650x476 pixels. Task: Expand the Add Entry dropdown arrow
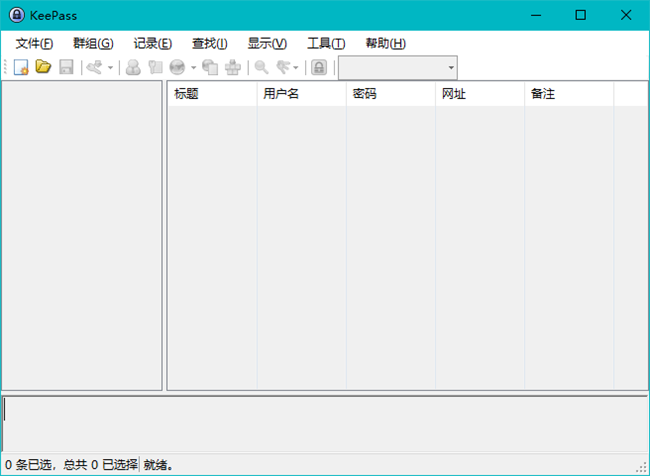(111, 67)
